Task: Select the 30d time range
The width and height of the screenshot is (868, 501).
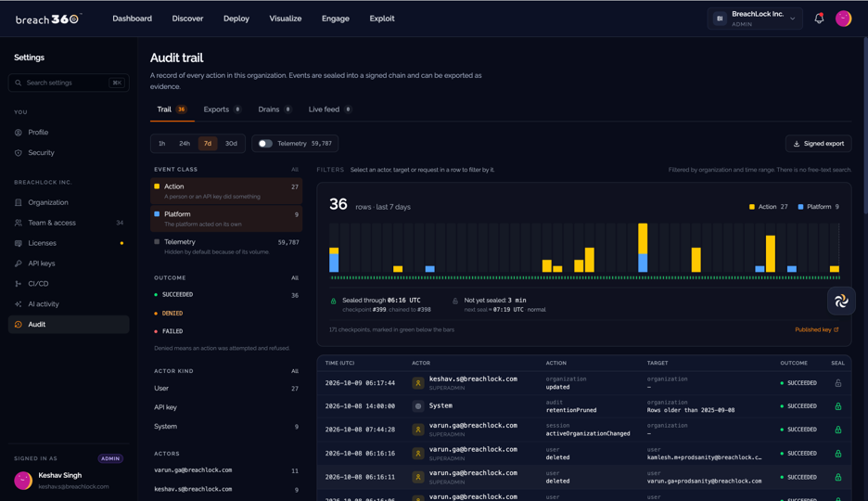Action: pos(231,144)
